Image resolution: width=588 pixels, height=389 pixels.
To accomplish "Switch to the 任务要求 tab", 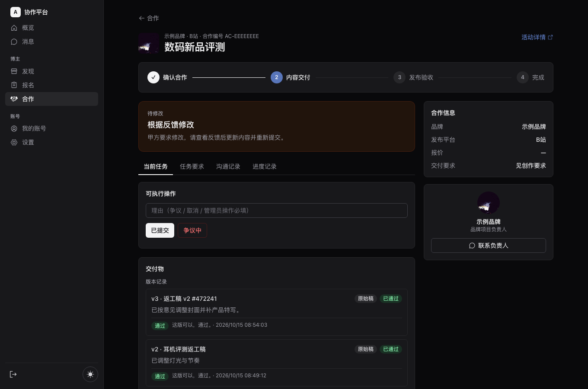I will click(192, 166).
